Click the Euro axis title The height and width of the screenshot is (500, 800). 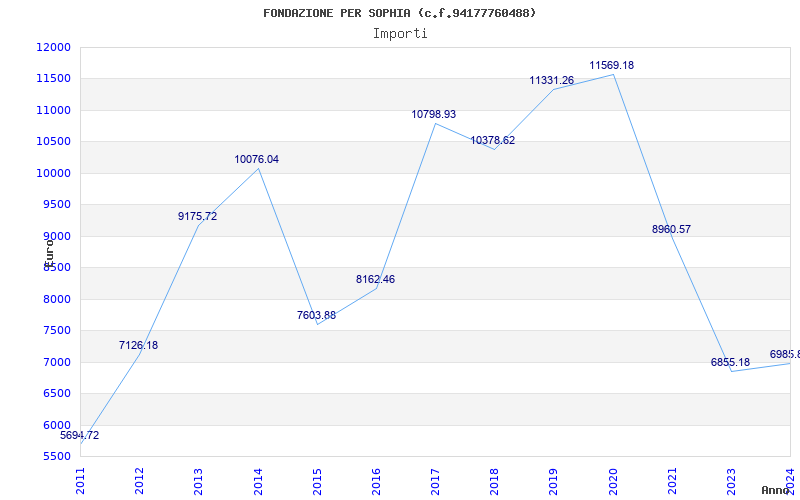point(48,253)
